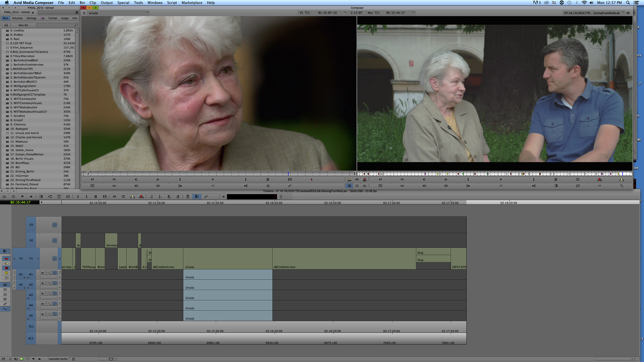
Task: Open the Marketplace menu
Action: (x=192, y=3)
